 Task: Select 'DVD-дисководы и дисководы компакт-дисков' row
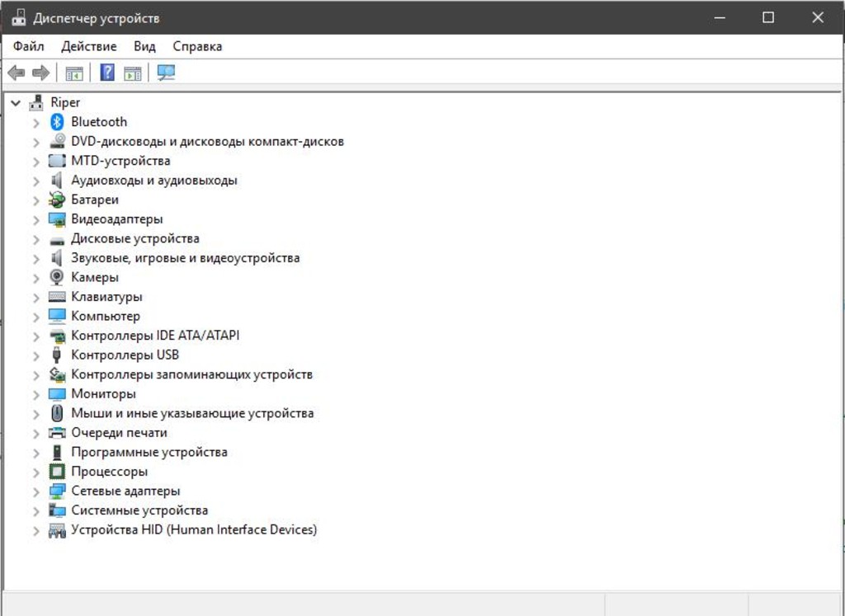(x=207, y=141)
